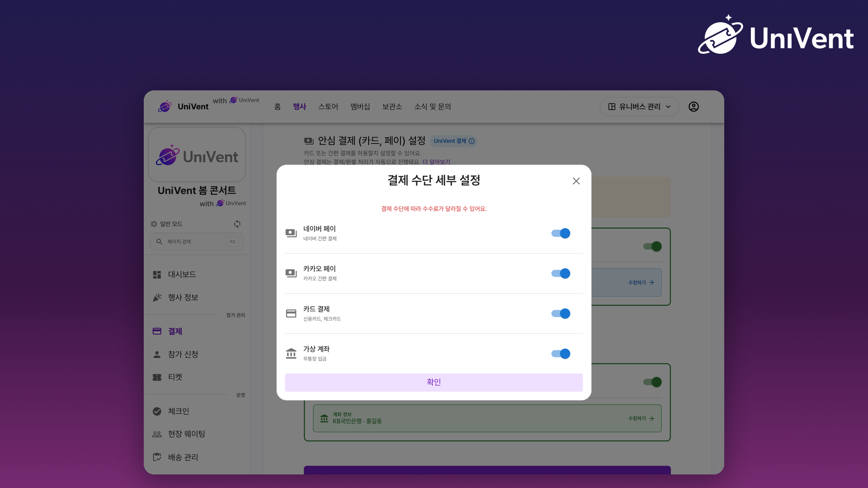Click the 카카오 페이 wallet icon
The image size is (868, 488).
click(x=291, y=273)
